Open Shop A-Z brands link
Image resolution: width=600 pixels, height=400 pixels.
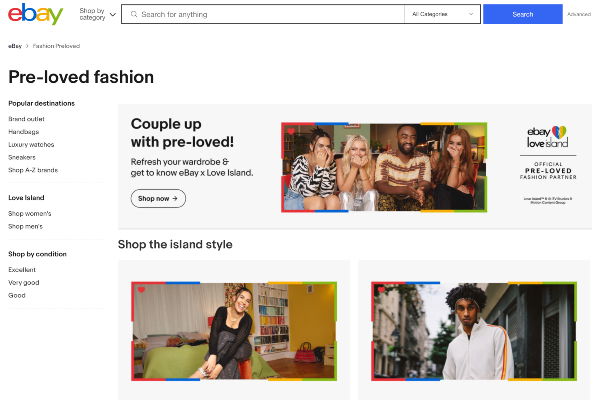tap(33, 170)
